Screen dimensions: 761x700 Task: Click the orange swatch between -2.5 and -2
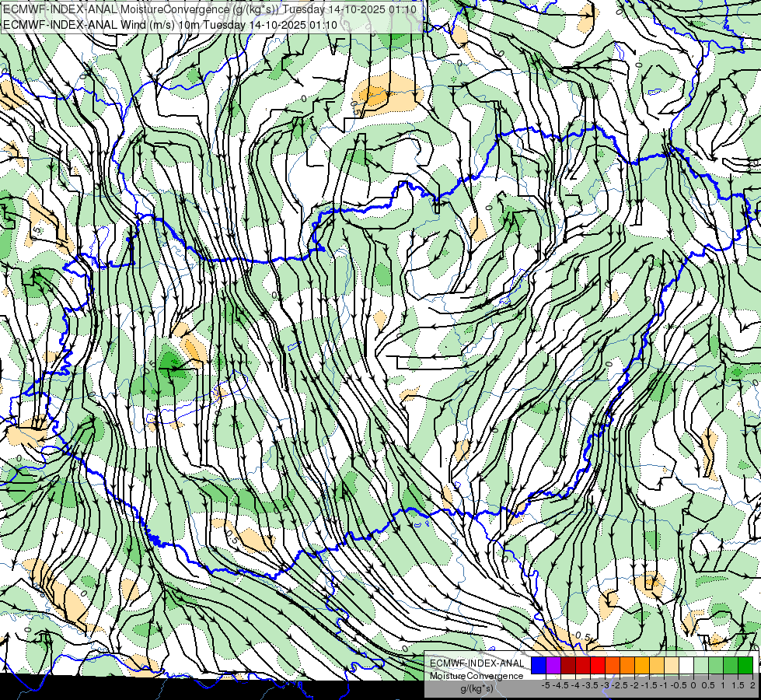coord(627,665)
